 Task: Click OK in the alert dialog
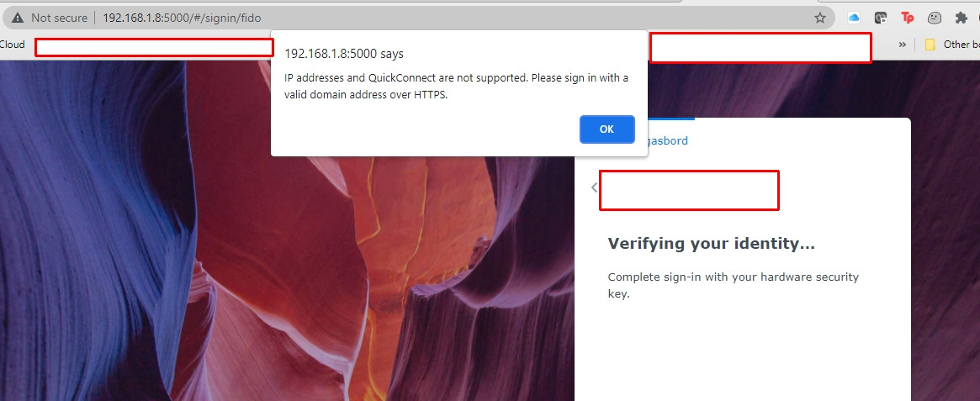coord(607,129)
